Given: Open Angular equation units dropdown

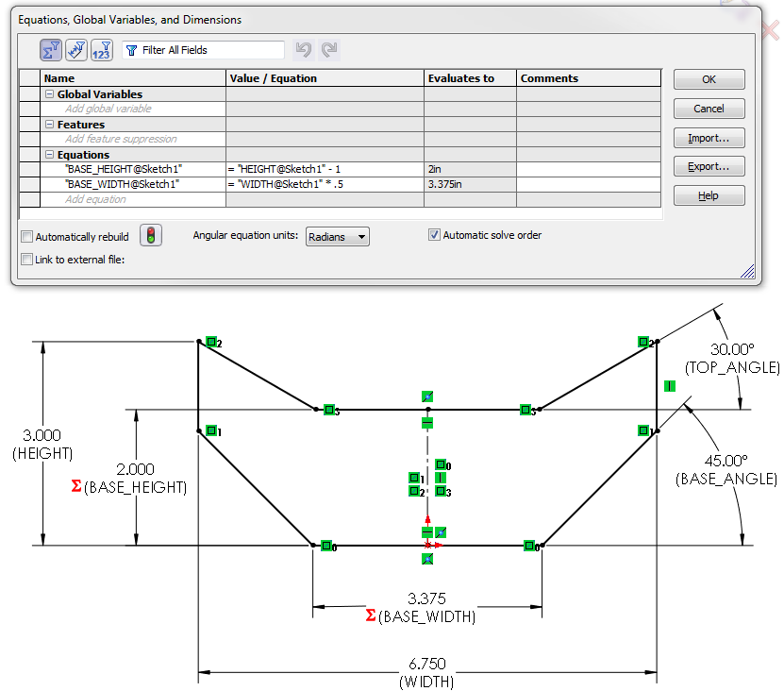Looking at the screenshot, I should [x=337, y=237].
